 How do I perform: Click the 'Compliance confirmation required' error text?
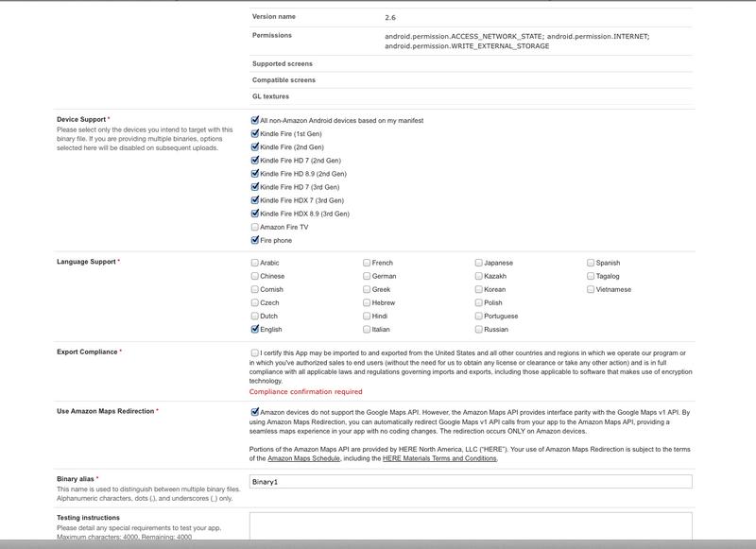point(305,392)
